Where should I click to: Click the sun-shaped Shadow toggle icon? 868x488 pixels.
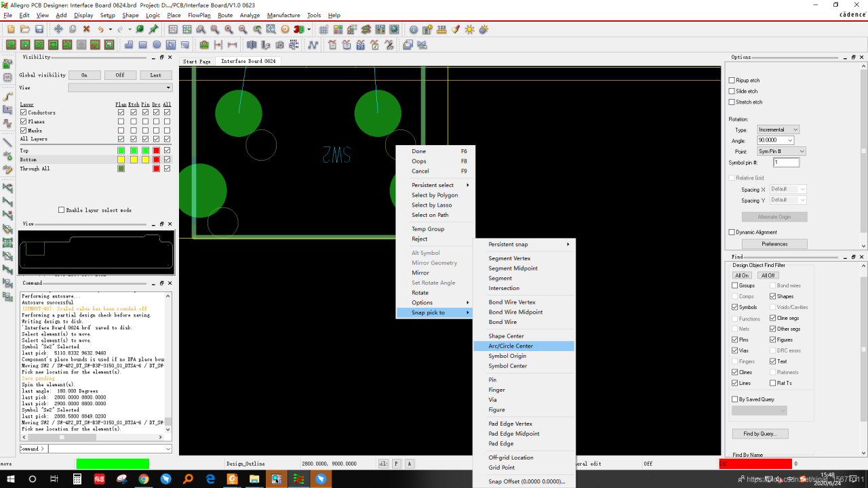(469, 29)
